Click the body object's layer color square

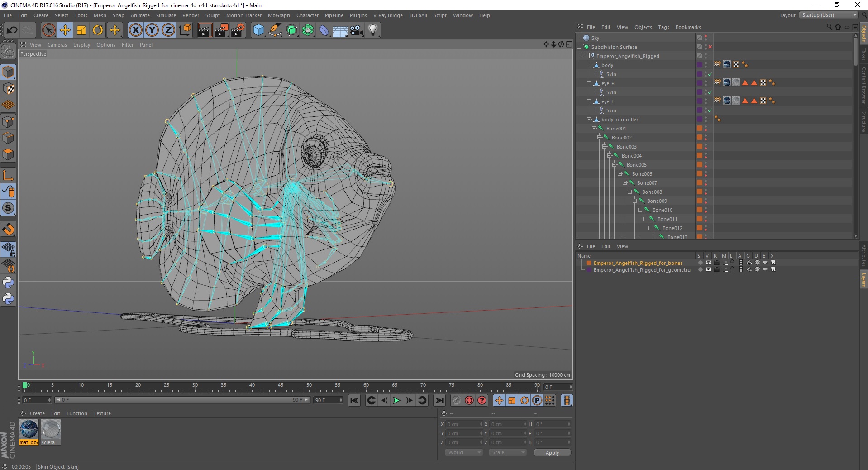(x=700, y=65)
